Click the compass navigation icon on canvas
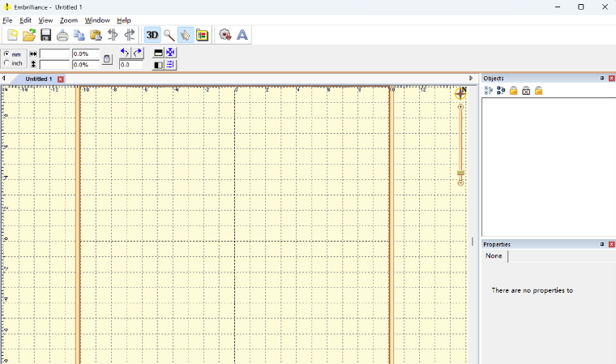Screen dimensions: 616x364 tap(460, 92)
